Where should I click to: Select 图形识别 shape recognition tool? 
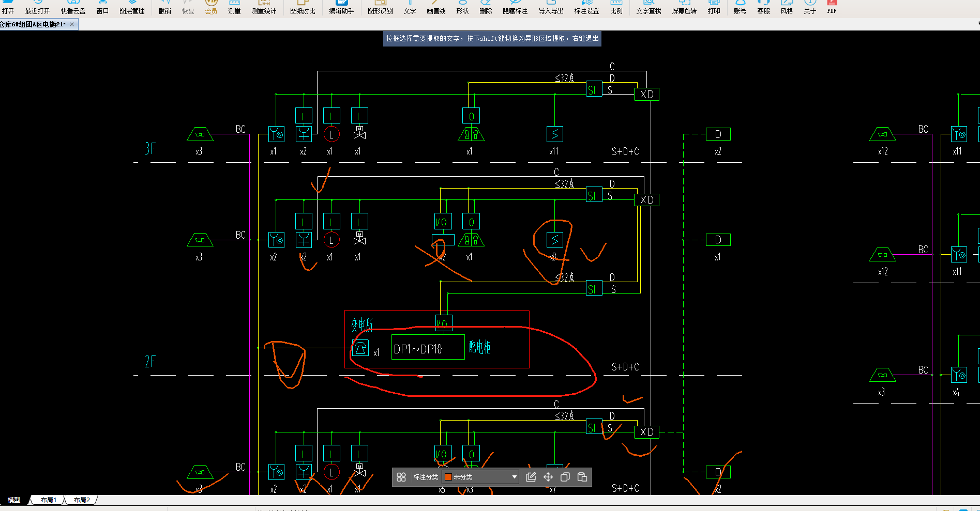pos(380,7)
